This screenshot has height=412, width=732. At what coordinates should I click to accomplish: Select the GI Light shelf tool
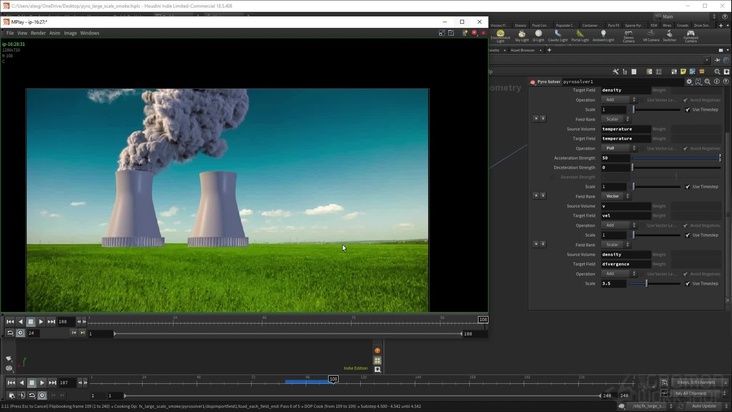[x=538, y=35]
